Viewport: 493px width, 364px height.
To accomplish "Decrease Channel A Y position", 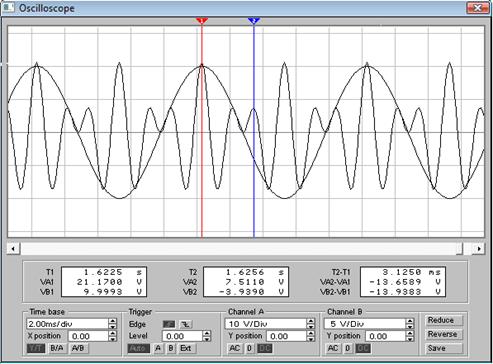I will [311, 339].
